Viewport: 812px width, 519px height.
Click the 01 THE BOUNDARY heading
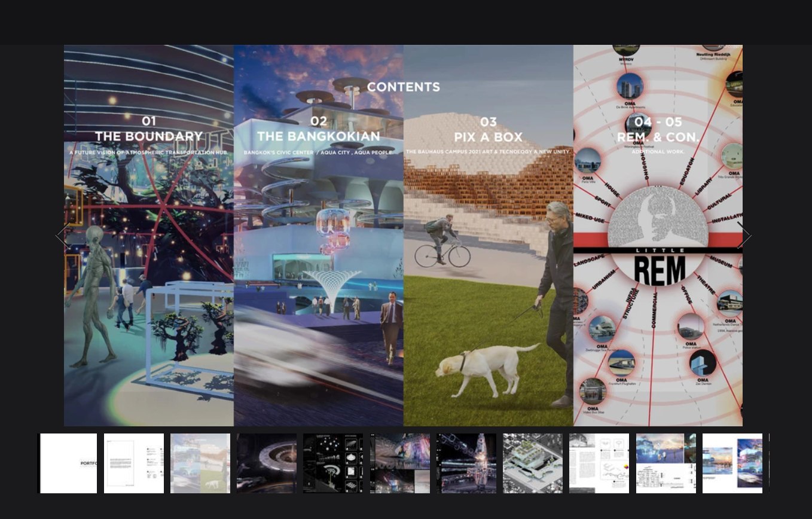pyautogui.click(x=149, y=130)
